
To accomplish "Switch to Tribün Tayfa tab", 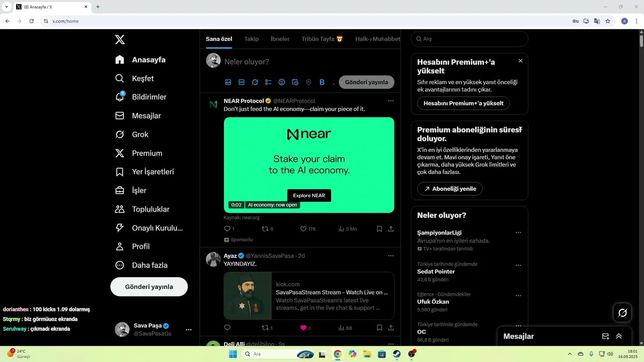I will 323,39.
